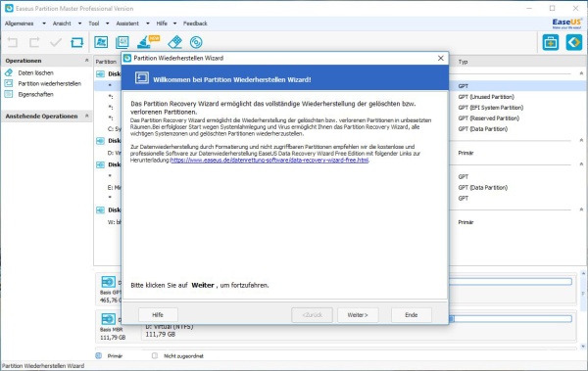Open the Ansicht menu
The image size is (588, 371).
click(62, 23)
